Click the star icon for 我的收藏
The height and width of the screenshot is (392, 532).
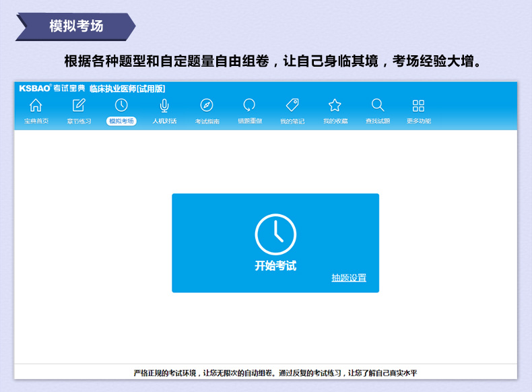coord(335,105)
